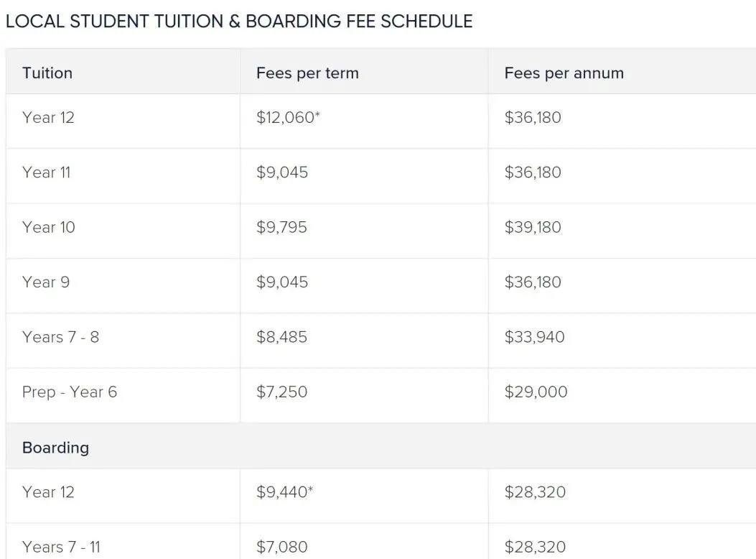The image size is (756, 559).
Task: Click the $39,180 annual fee cell
Action: point(533,227)
